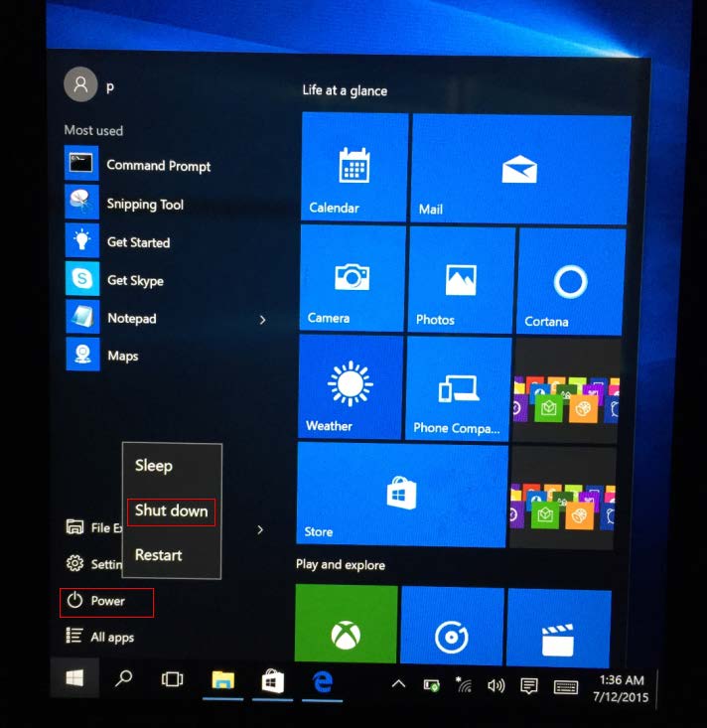707x728 pixels.
Task: Open File Explorer from taskbar
Action: [x=222, y=680]
